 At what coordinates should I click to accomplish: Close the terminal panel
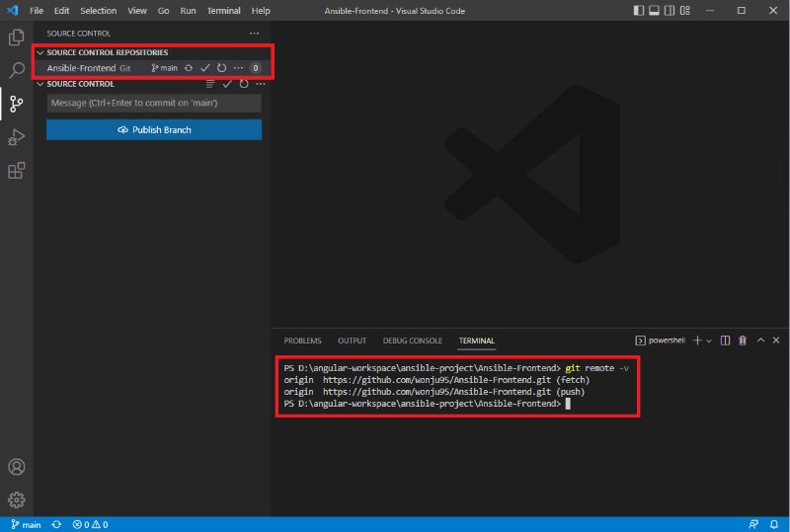[776, 341]
